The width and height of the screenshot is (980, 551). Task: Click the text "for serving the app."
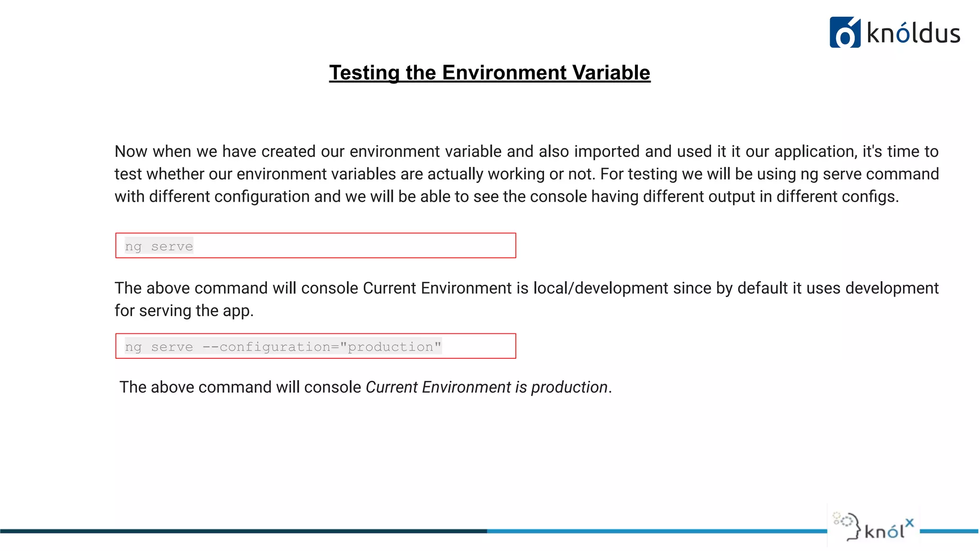click(x=184, y=311)
